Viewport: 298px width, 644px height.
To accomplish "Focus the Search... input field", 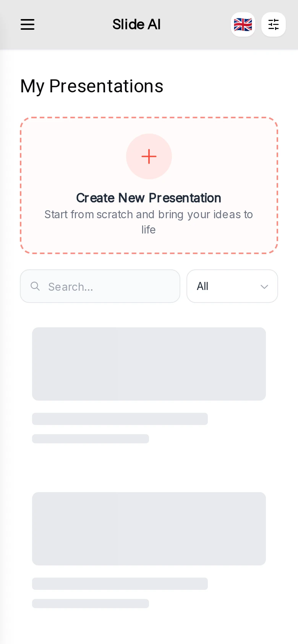I will point(100,286).
